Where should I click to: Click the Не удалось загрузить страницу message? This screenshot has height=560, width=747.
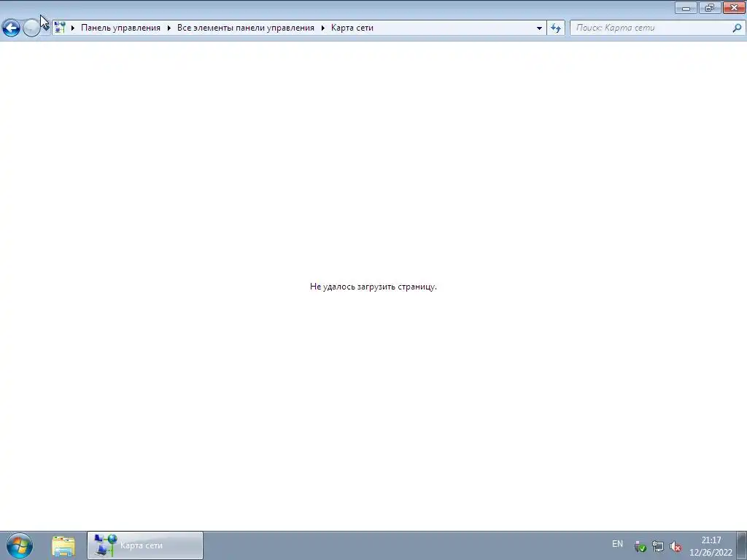pyautogui.click(x=373, y=287)
